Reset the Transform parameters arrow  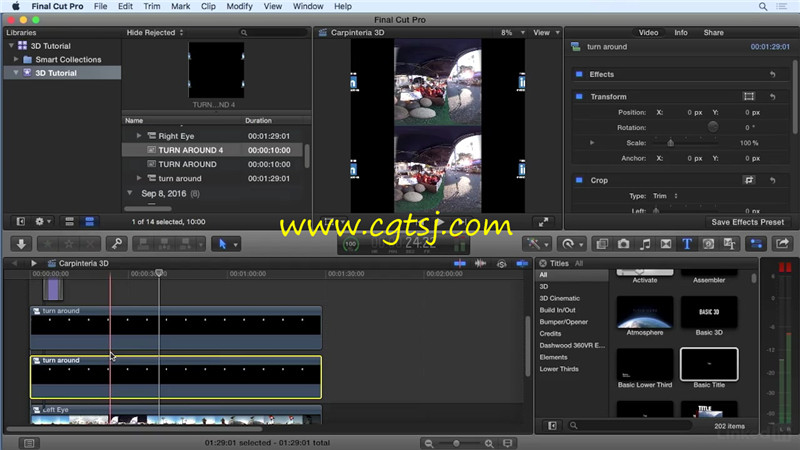[772, 96]
